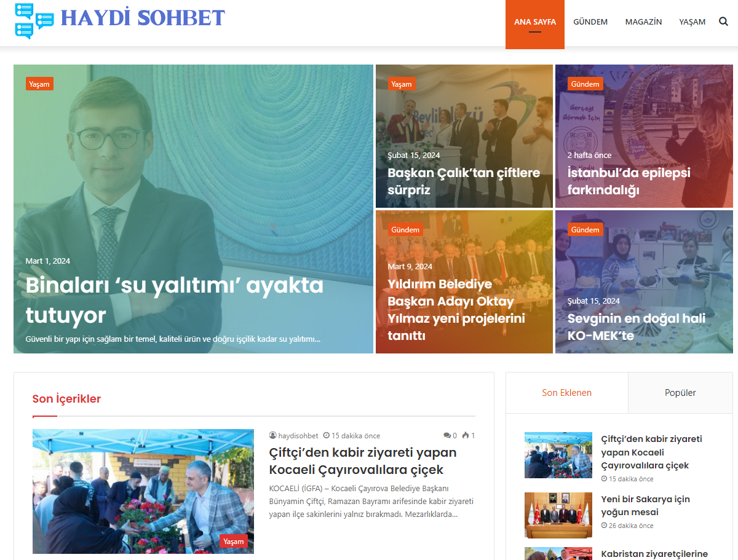Open the GÜNDEM menu item

point(590,22)
